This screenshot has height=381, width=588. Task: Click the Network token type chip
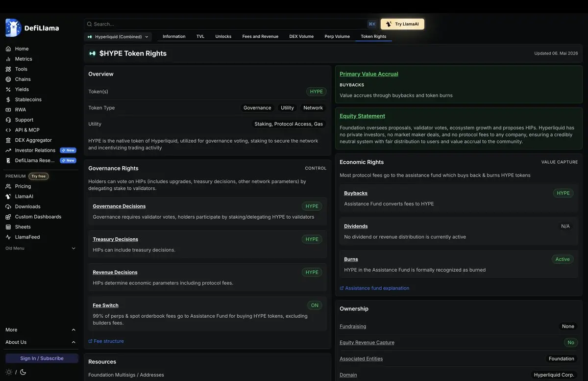[x=313, y=108]
